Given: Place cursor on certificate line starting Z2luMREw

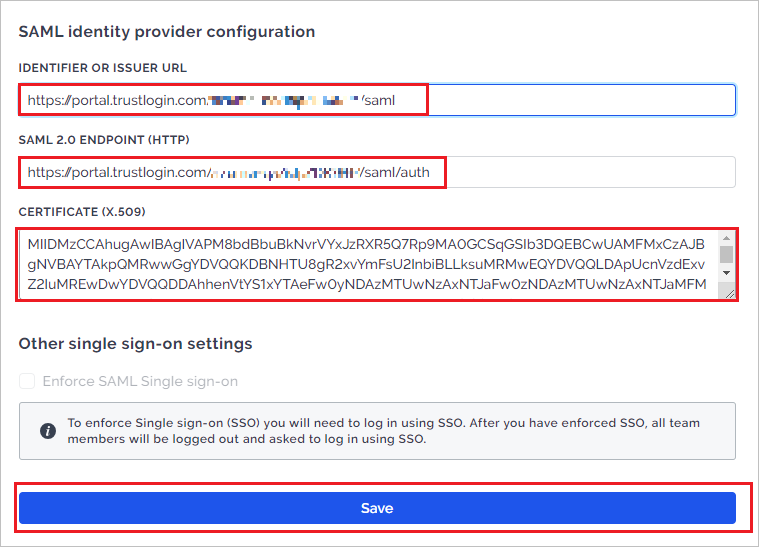Looking at the screenshot, I should [x=366, y=284].
